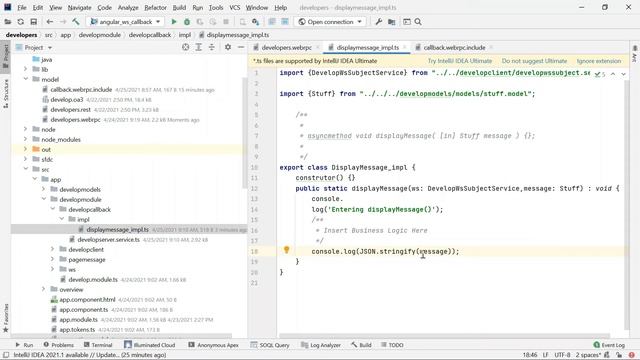Toggle the Anonymous Apex tool window
This screenshot has width=640, height=360.
(x=213, y=345)
